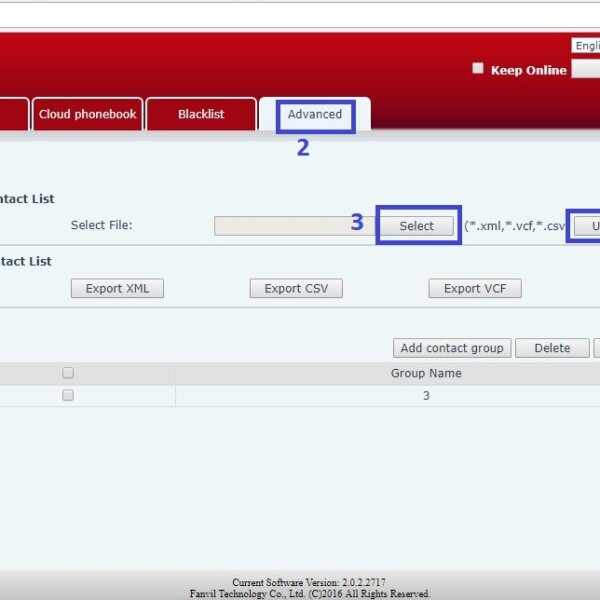The image size is (600, 600).
Task: Select the Advanced tab
Action: (x=315, y=114)
